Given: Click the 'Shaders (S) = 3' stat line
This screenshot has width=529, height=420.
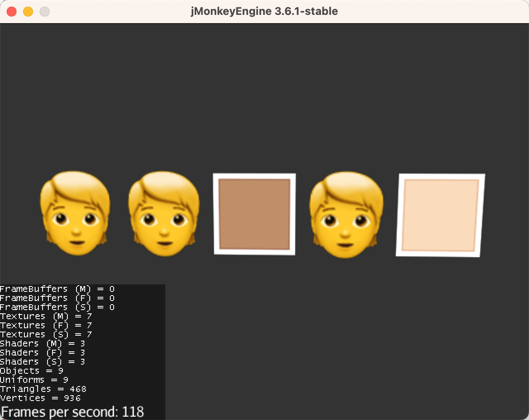Looking at the screenshot, I should [43, 362].
